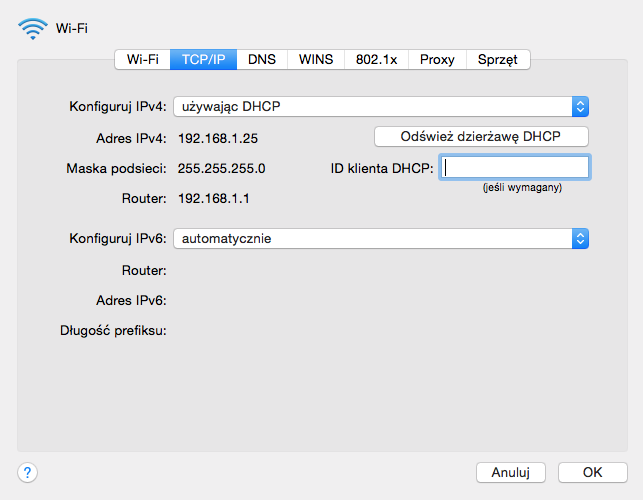Open the DNS tab
The width and height of the screenshot is (643, 500).
[262, 60]
